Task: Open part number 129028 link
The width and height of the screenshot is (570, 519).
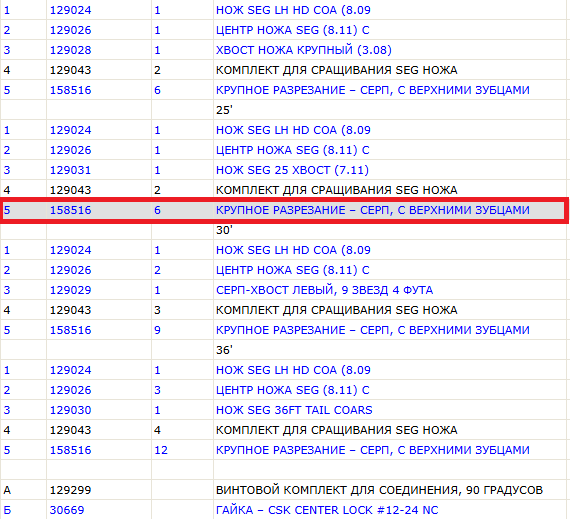Action: tap(70, 50)
